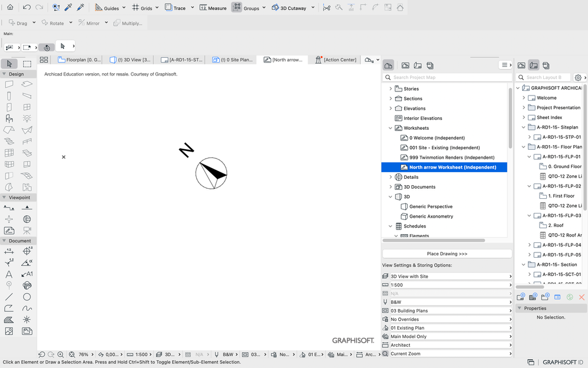
Task: Expand the Stories folder
Action: point(391,88)
